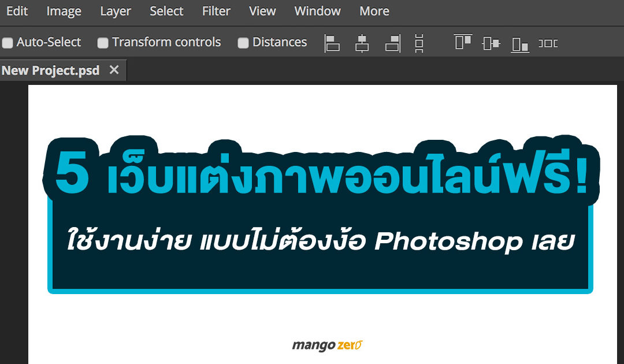This screenshot has width=624, height=364.
Task: Align layers to top edges
Action: pyautogui.click(x=463, y=42)
